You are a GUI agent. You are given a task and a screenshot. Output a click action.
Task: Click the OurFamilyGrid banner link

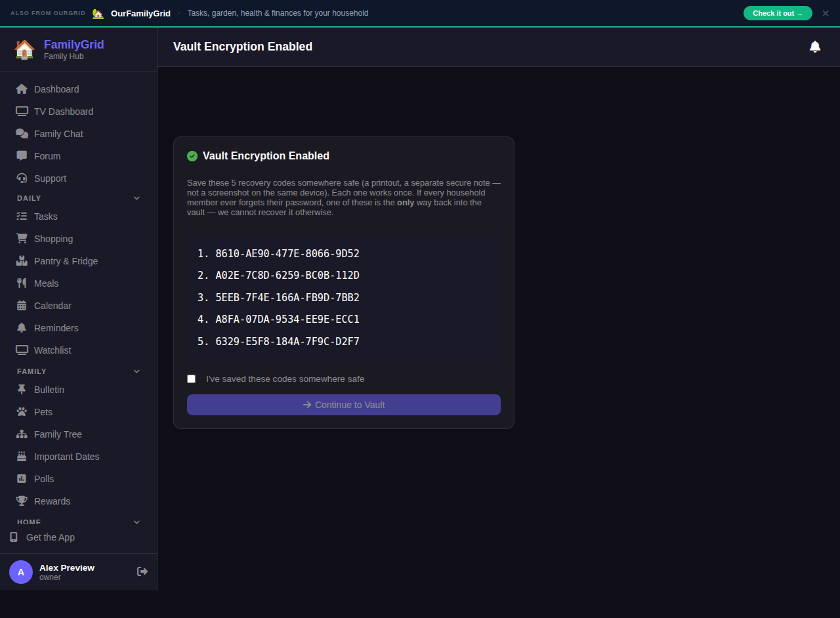tap(140, 13)
